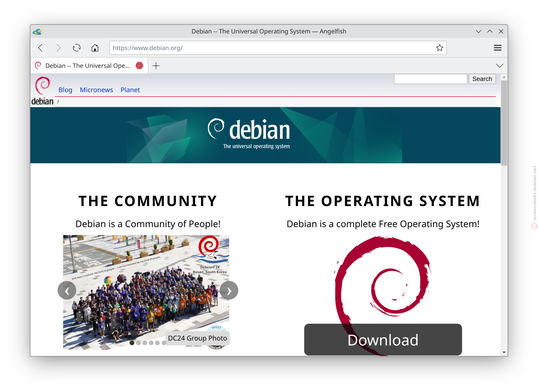This screenshot has width=538, height=392.
Task: Click the THE COMMUNITY heading
Action: point(148,201)
